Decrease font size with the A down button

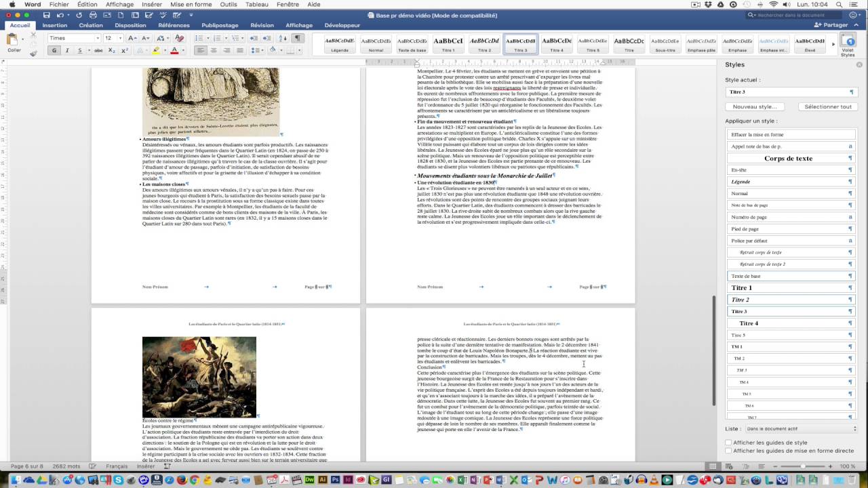click(x=144, y=38)
